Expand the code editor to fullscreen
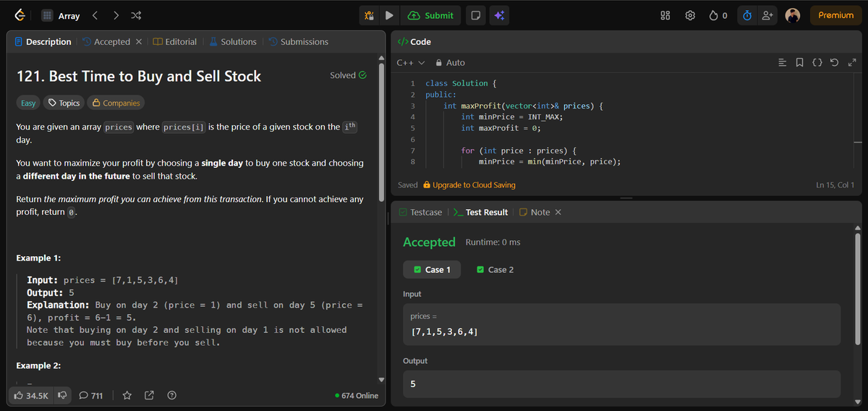Image resolution: width=868 pixels, height=411 pixels. [851, 63]
